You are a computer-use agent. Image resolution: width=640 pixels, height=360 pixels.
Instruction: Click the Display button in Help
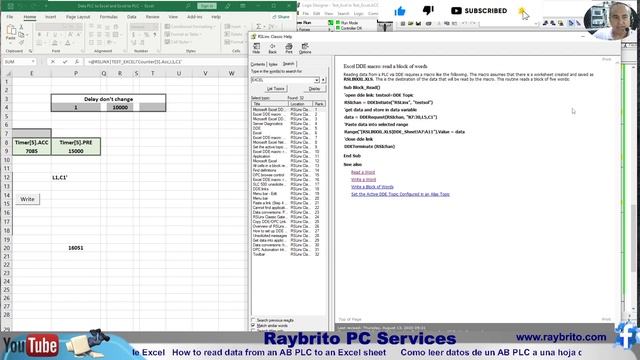click(x=314, y=89)
